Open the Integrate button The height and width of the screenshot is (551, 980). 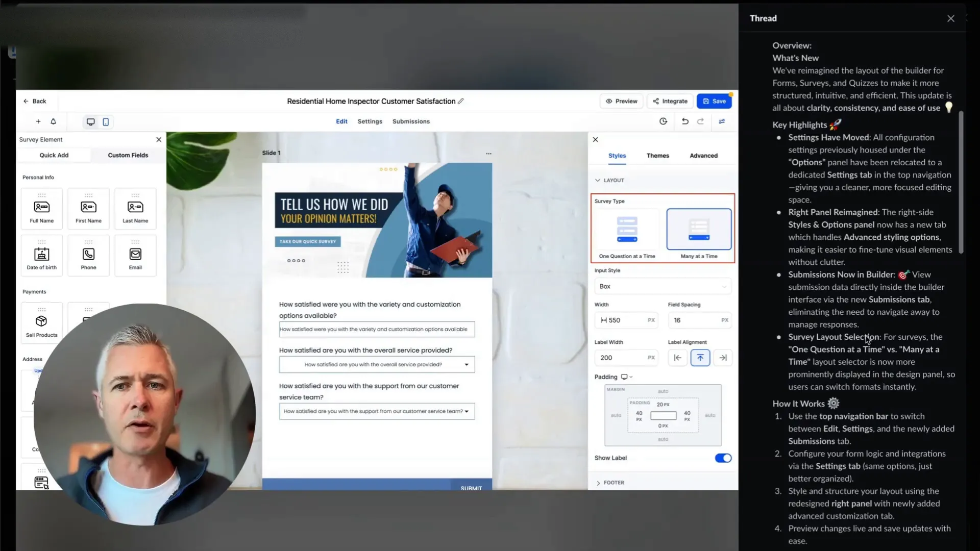coord(670,101)
